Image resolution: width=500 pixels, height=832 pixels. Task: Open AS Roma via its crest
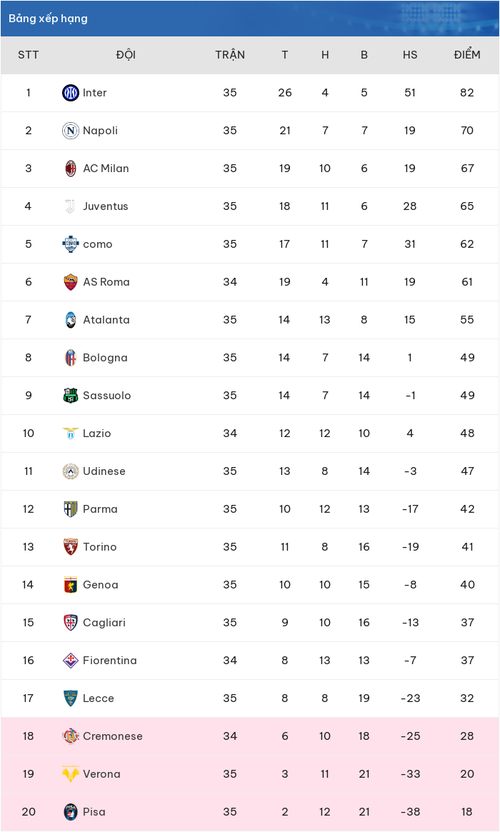71,282
